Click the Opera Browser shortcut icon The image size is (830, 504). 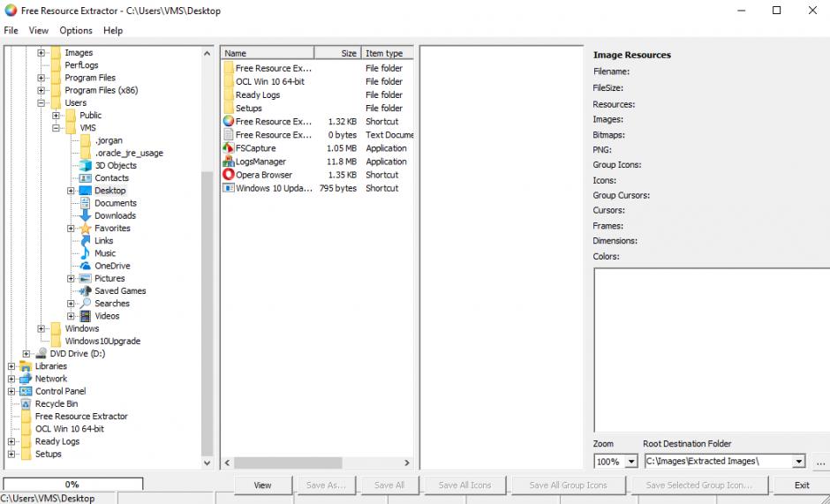pos(228,175)
